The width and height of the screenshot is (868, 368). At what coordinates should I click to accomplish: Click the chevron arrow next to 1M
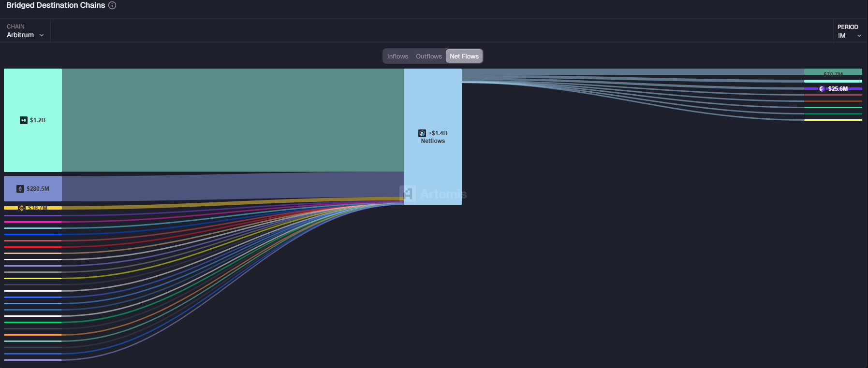tap(859, 36)
